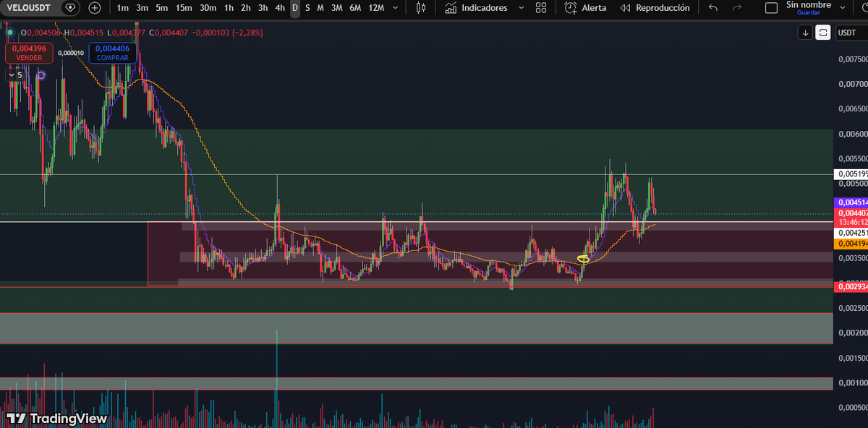
Task: Select the monthly M timeframe
Action: [320, 8]
